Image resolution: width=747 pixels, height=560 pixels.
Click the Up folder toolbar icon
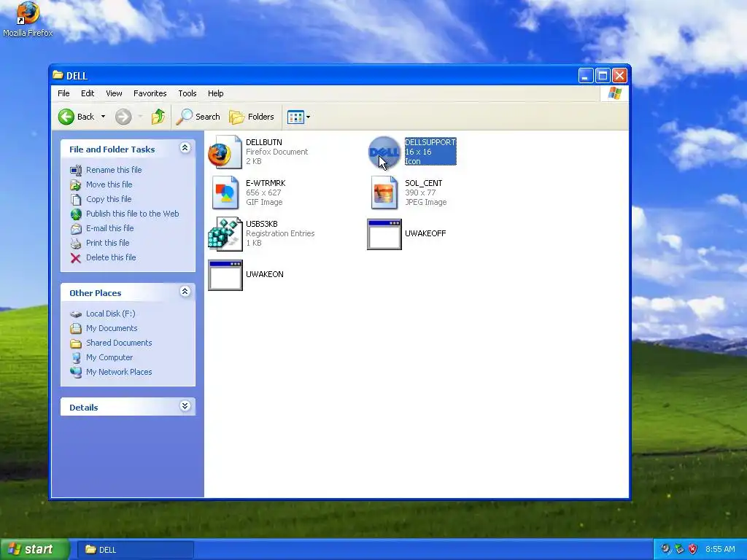click(x=158, y=117)
